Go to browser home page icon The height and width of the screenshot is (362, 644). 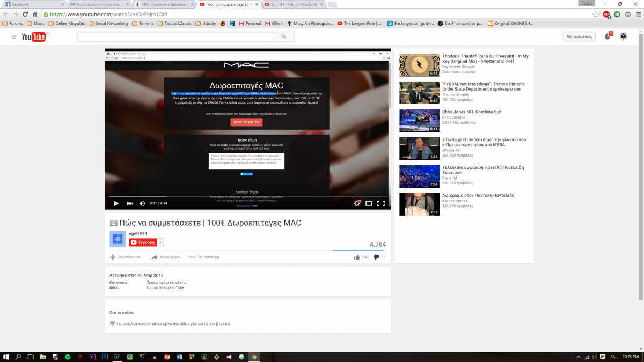[35, 14]
